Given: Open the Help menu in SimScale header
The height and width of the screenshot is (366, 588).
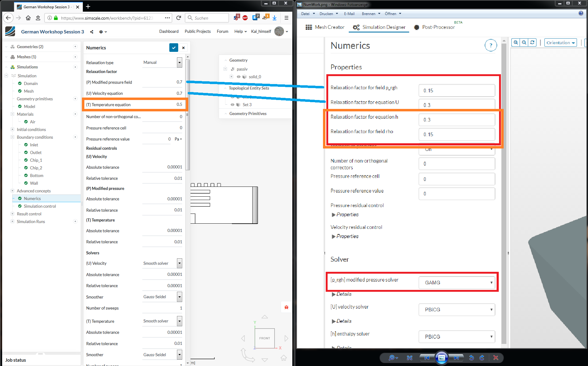Looking at the screenshot, I should click(240, 31).
